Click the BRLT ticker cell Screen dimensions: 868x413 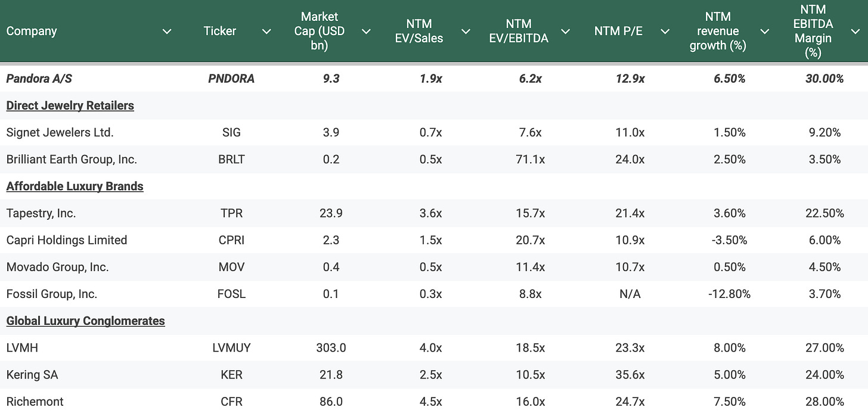click(x=231, y=159)
